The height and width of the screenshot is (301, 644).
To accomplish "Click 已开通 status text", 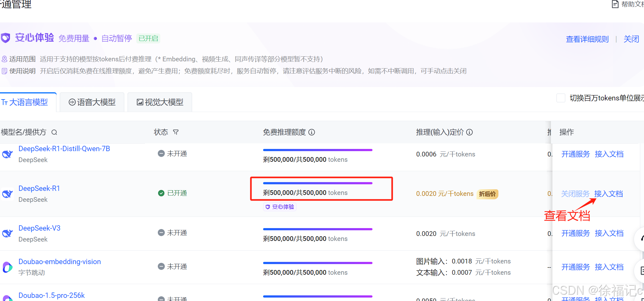I will pyautogui.click(x=177, y=193).
